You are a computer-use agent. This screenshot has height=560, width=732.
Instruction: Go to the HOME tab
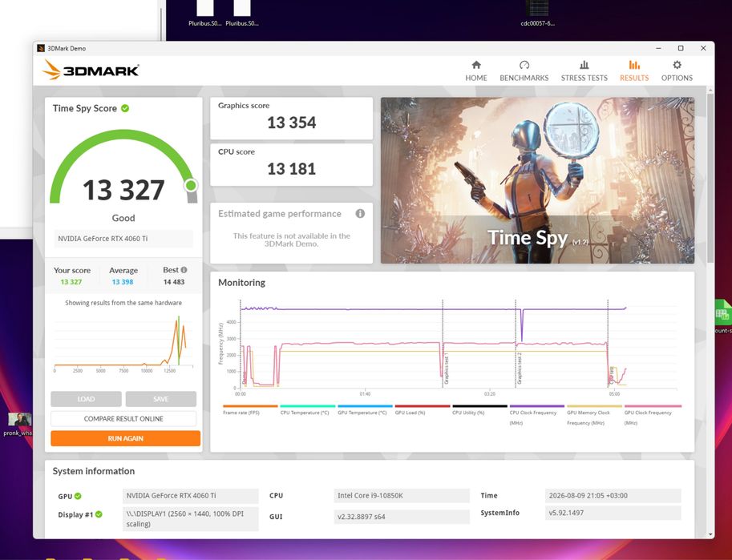[x=475, y=71]
